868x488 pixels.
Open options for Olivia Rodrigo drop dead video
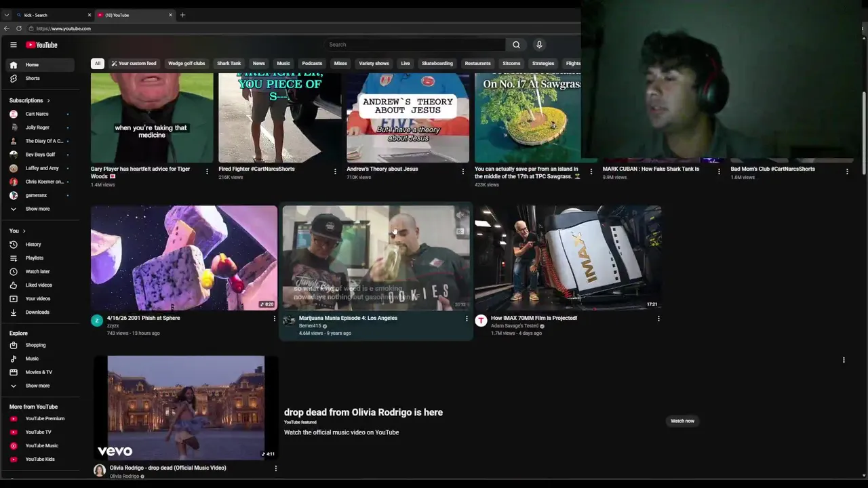(275, 468)
